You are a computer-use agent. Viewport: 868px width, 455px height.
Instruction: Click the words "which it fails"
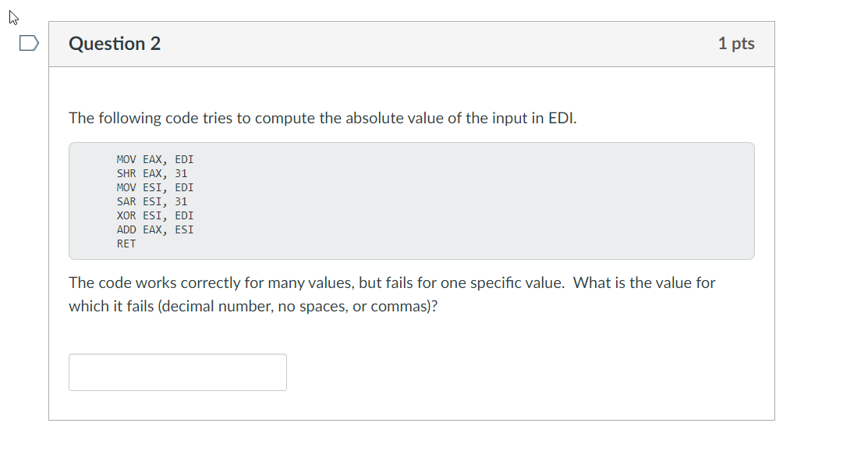(x=112, y=306)
